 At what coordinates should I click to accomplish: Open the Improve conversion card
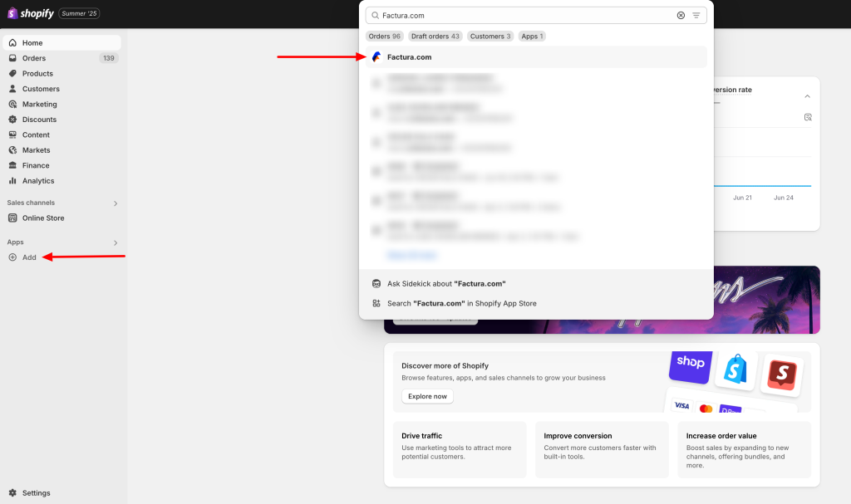pyautogui.click(x=602, y=450)
